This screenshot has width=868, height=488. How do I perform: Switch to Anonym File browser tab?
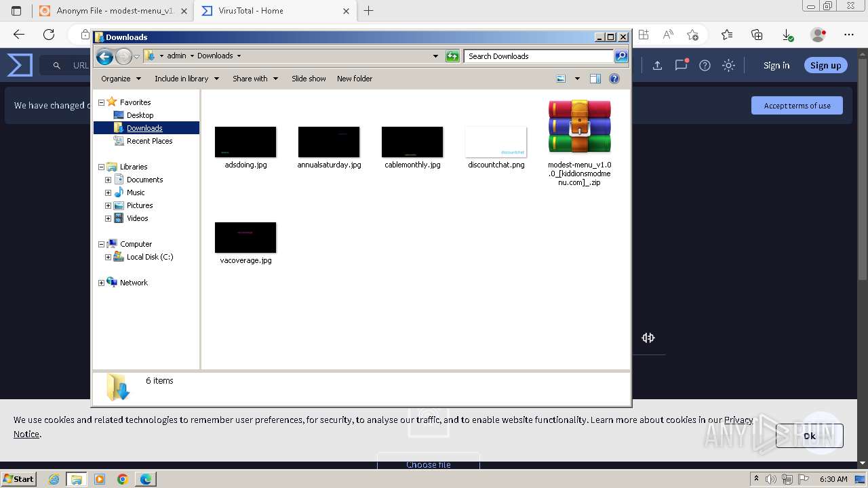click(x=112, y=11)
